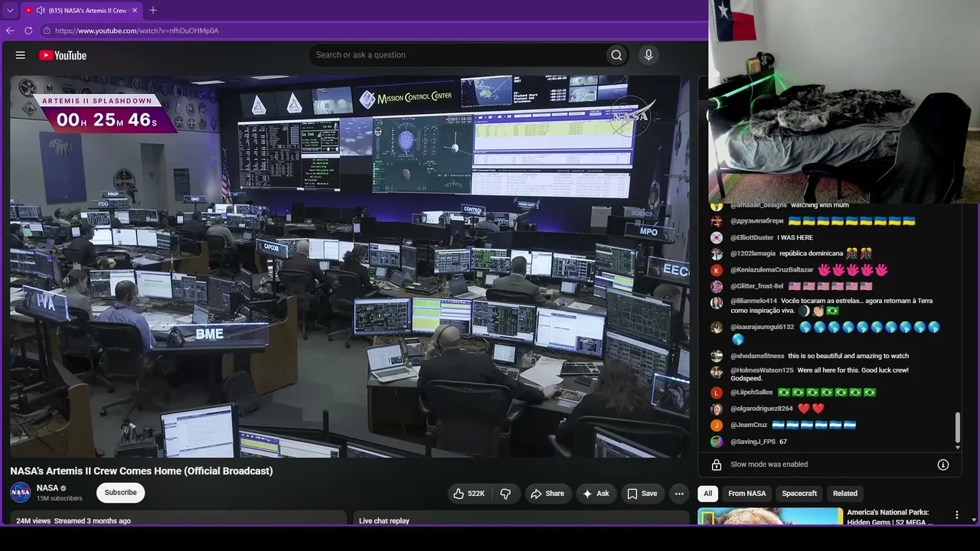
Task: Open @olgarodriguez8264 chat username
Action: tap(762, 409)
